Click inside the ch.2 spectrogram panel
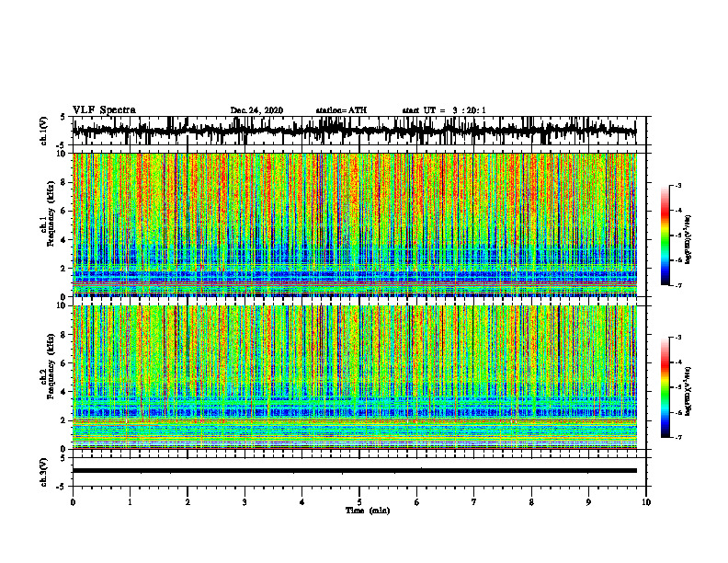728x563 pixels. (x=355, y=377)
